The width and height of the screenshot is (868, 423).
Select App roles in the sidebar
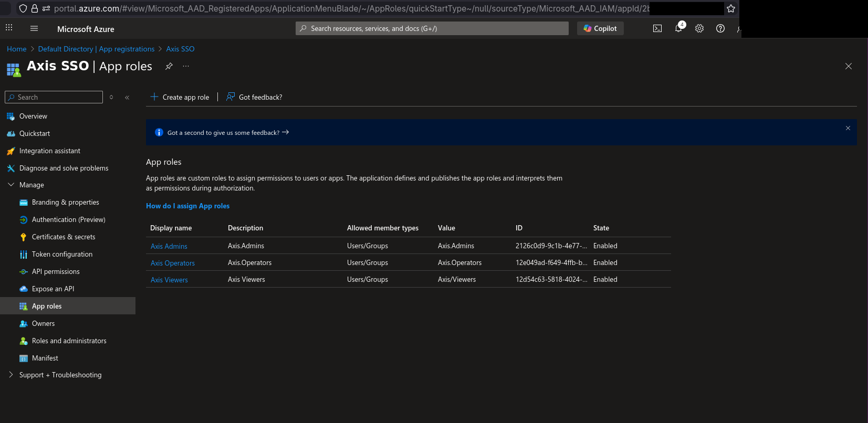point(68,306)
